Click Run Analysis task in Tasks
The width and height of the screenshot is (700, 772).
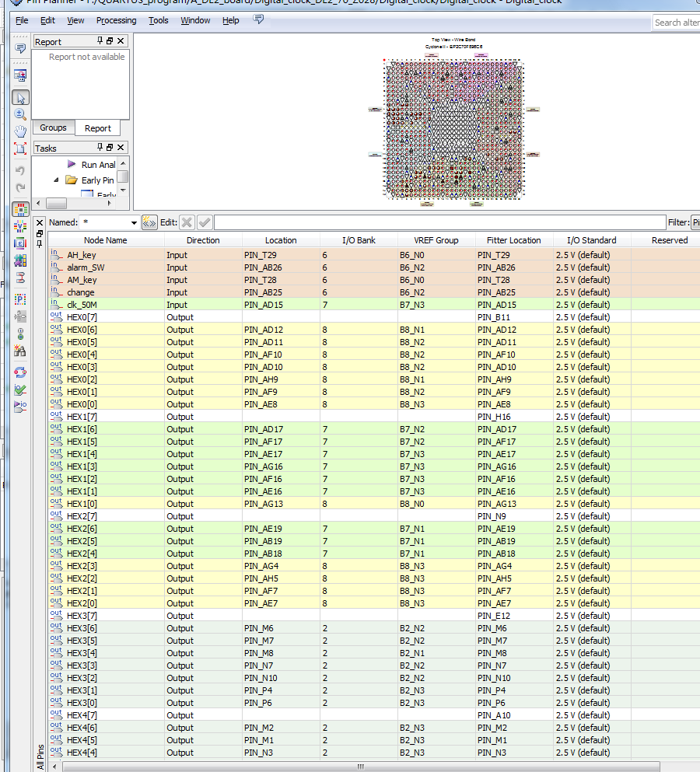click(x=98, y=165)
